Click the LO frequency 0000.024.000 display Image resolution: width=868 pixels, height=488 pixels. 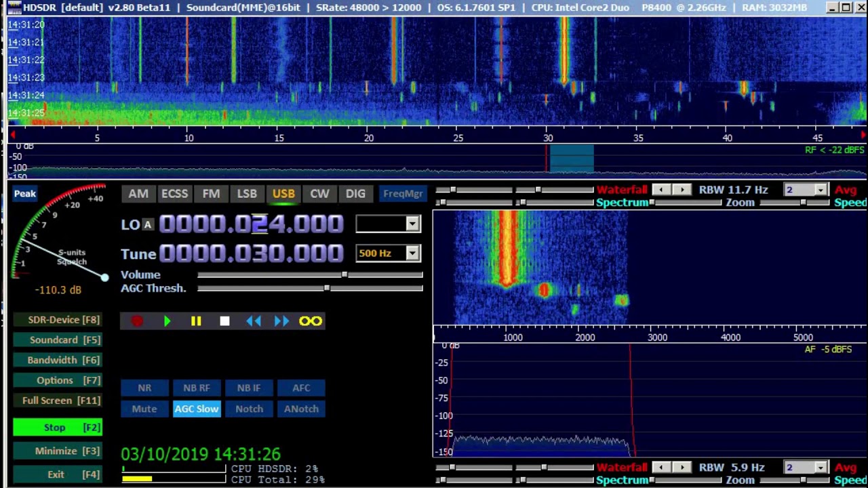[x=252, y=224]
